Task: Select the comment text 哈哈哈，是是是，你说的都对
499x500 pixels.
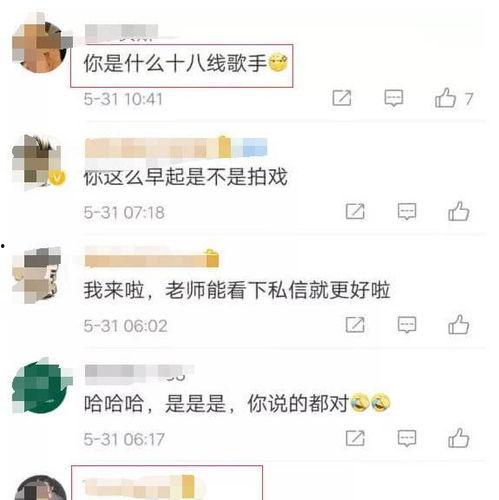Action: (x=216, y=403)
